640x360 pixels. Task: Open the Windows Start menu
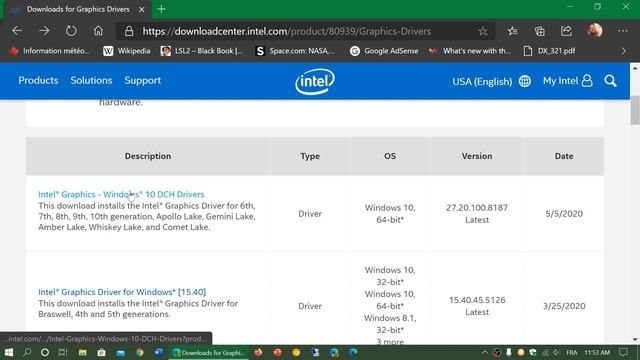click(9, 352)
